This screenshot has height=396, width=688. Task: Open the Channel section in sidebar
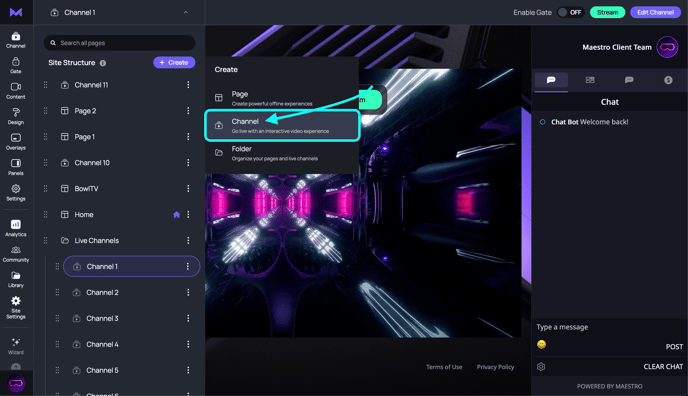(x=16, y=40)
